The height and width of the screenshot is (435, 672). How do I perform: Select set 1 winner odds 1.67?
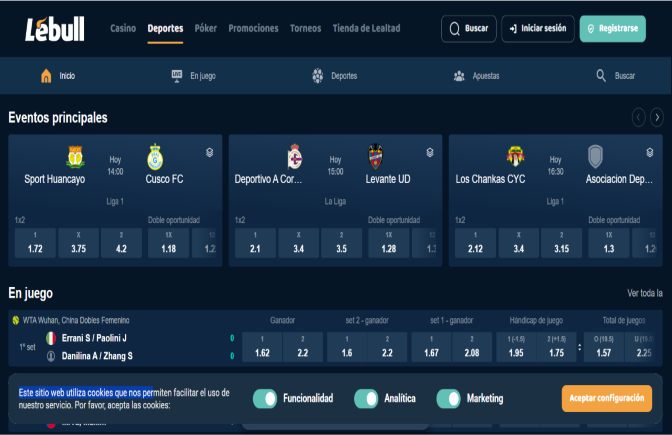431,347
